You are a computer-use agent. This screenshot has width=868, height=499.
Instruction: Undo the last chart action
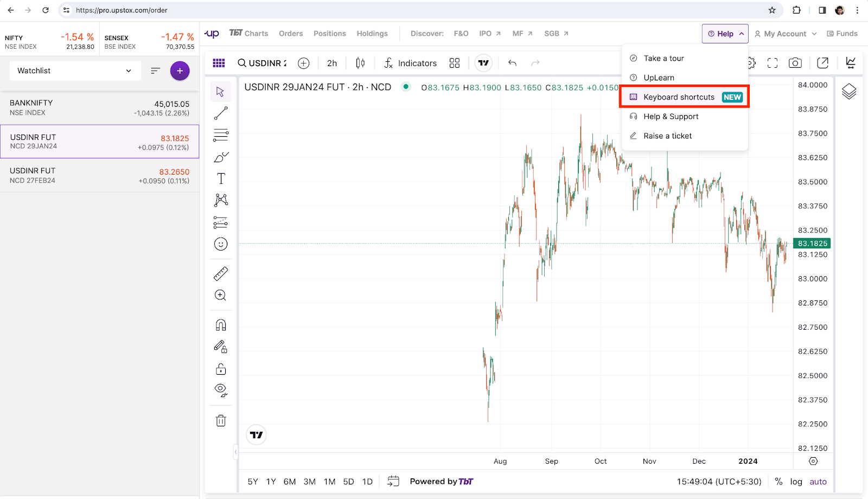(x=512, y=63)
